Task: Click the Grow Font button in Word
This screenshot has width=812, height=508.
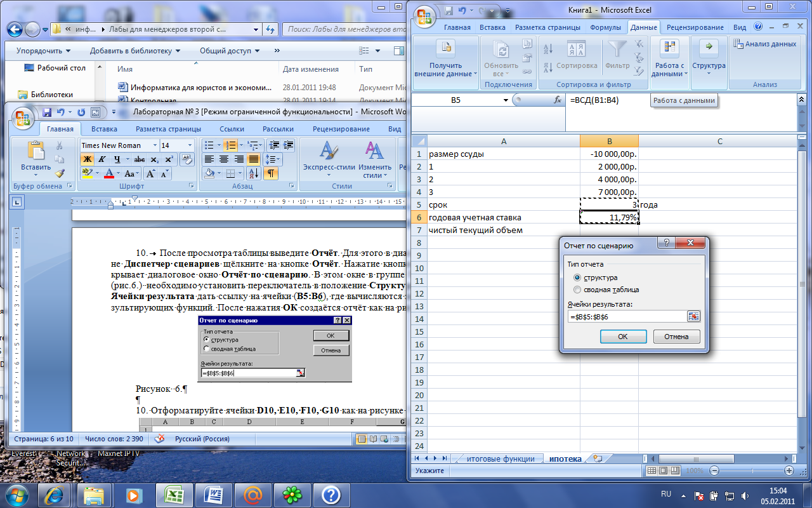Action: tap(150, 173)
